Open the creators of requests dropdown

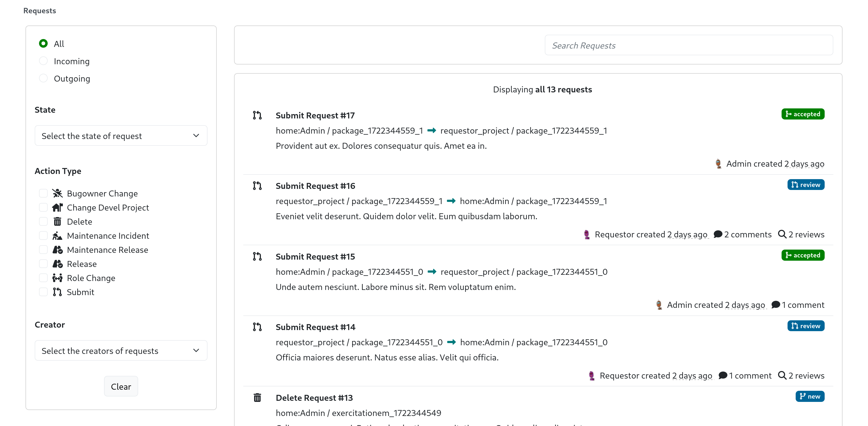pyautogui.click(x=121, y=350)
